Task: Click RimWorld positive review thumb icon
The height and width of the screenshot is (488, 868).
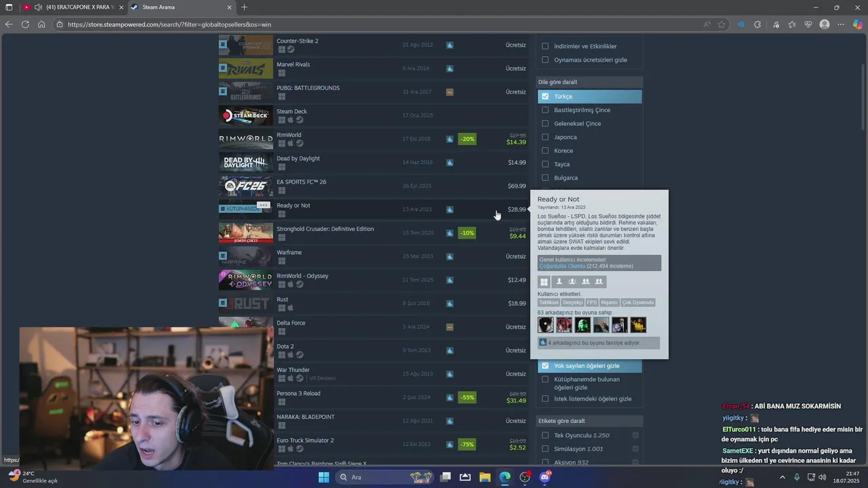Action: point(450,139)
